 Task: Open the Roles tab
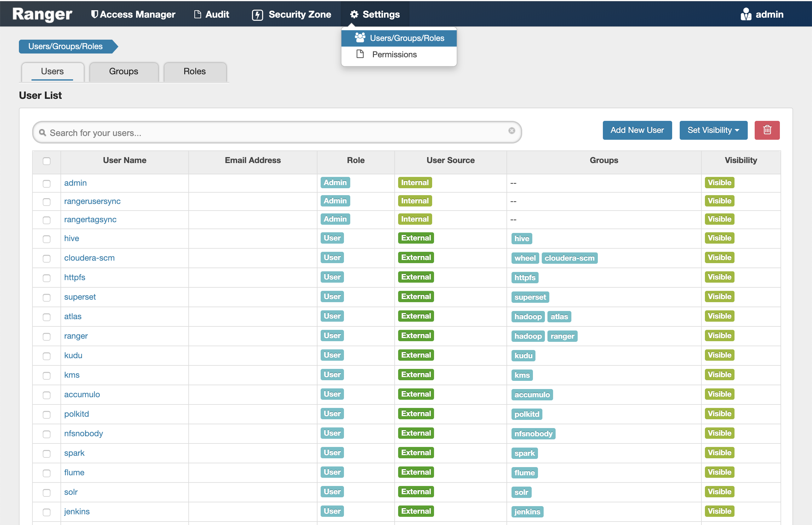194,71
